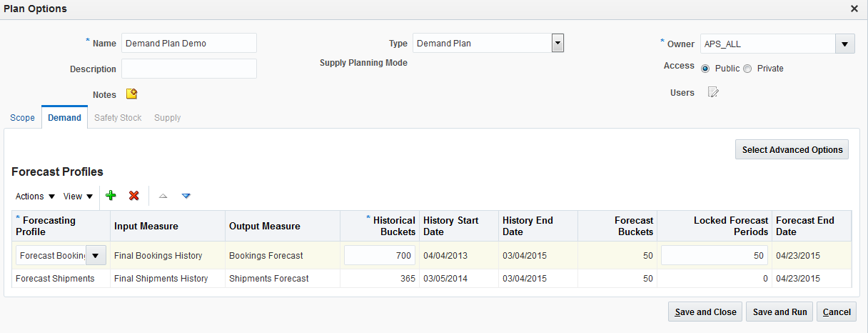Close the Plan Options dialog

(854, 9)
